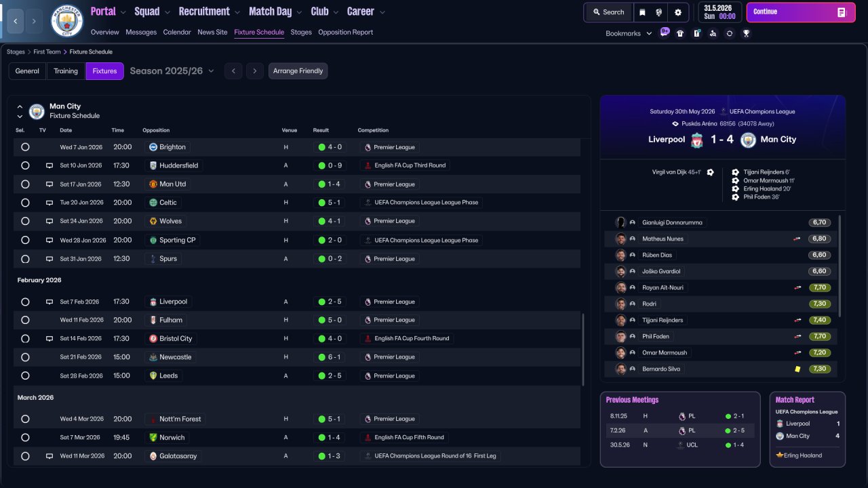Screen dimensions: 868x488
Task: Click the 0 - 9 result against Huddersfield
Action: pyautogui.click(x=330, y=165)
